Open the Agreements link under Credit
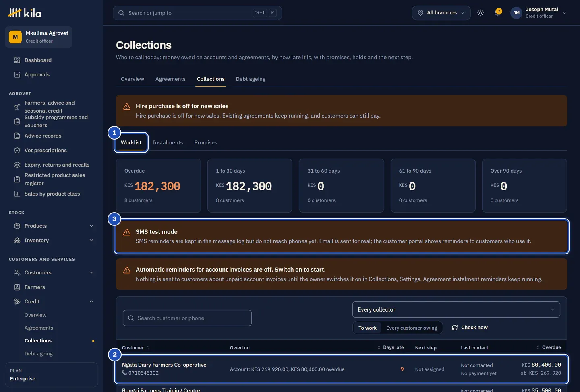This screenshot has height=392, width=580. coord(39,328)
